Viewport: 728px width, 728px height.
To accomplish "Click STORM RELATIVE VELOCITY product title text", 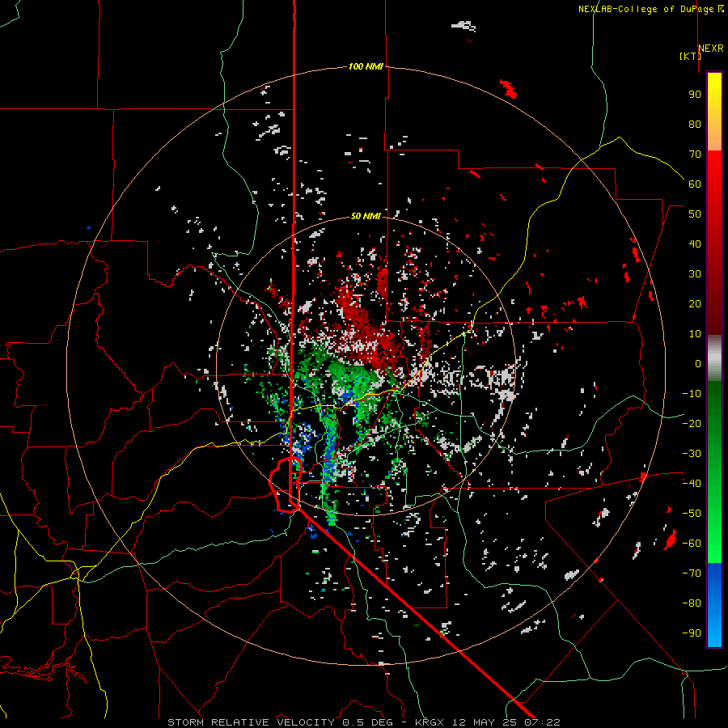I will (x=252, y=722).
